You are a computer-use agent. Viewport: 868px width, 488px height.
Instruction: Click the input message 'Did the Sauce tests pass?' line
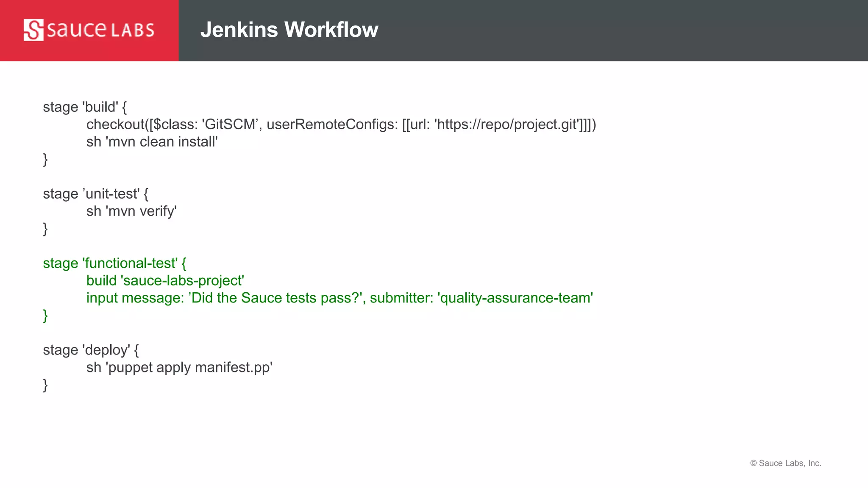point(339,298)
